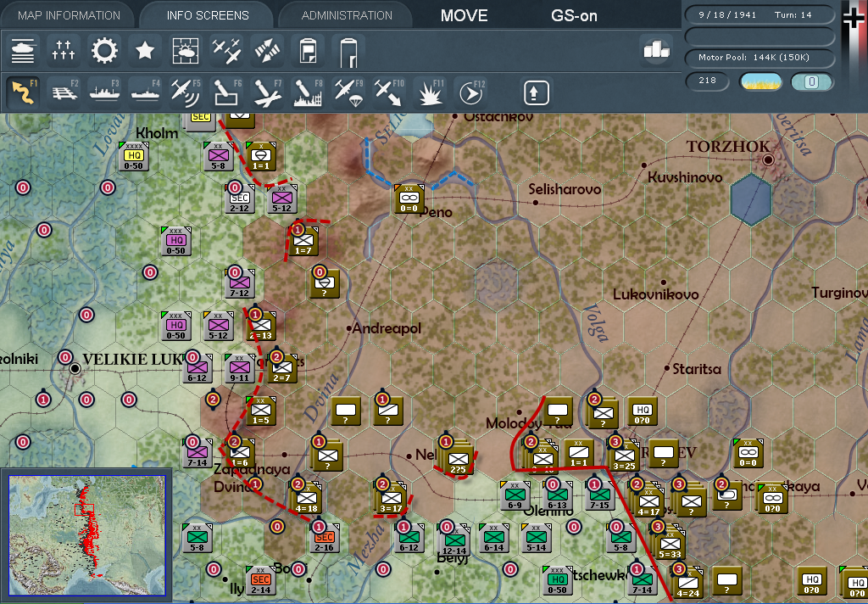Select the purple 7-12 unit counter
The width and height of the screenshot is (868, 604).
coord(240,283)
